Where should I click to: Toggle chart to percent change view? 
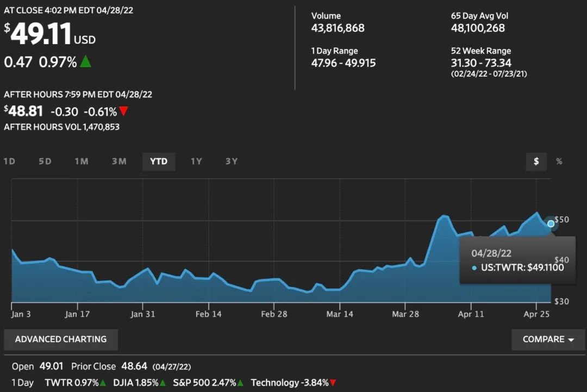[559, 161]
